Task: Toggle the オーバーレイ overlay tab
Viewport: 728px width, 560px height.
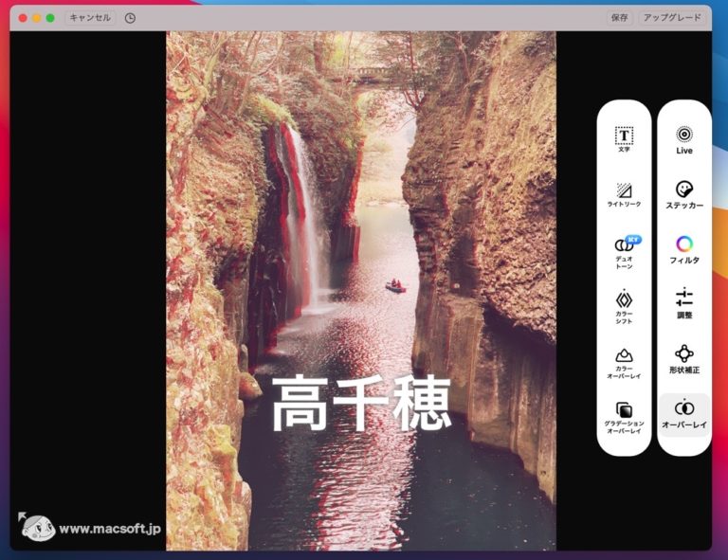Action: pyautogui.click(x=683, y=413)
